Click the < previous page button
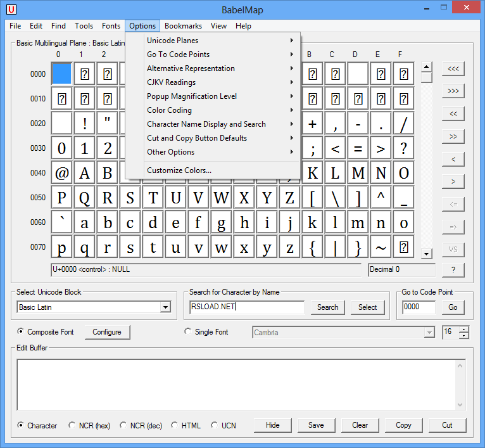This screenshot has height=448, width=485. [453, 159]
